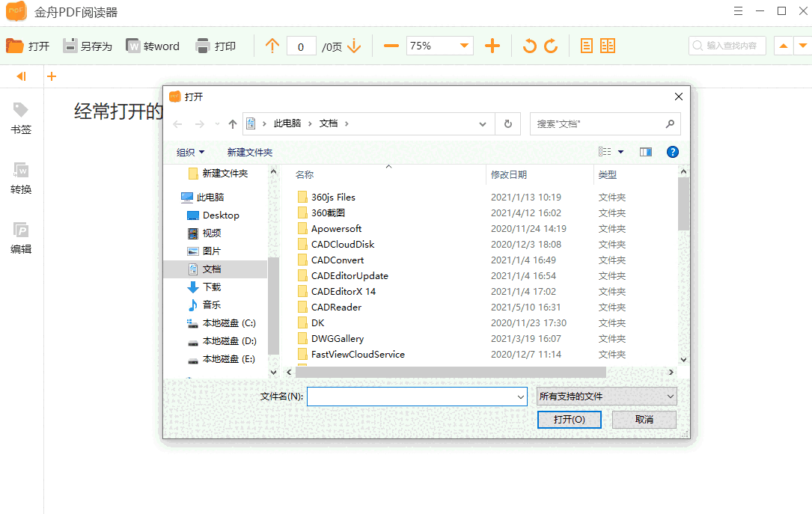The width and height of the screenshot is (812, 514).
Task: Open the 书签 bookmark sidebar panel
Action: click(21, 118)
